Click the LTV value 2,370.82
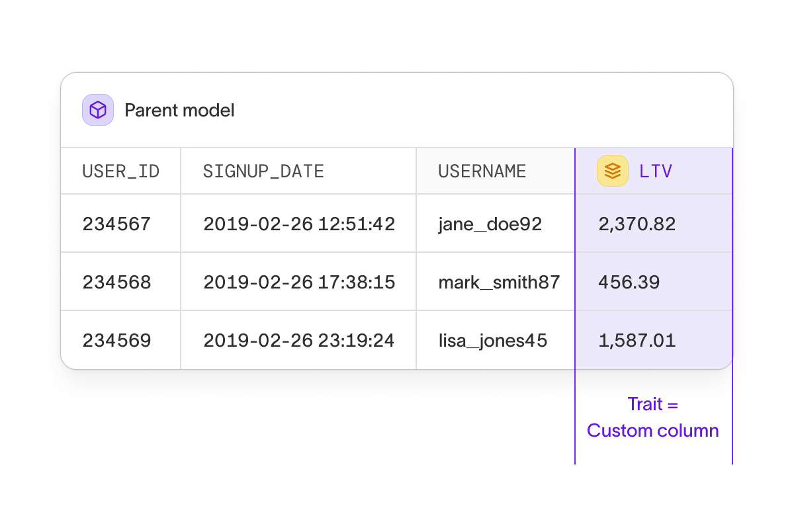 pos(637,224)
